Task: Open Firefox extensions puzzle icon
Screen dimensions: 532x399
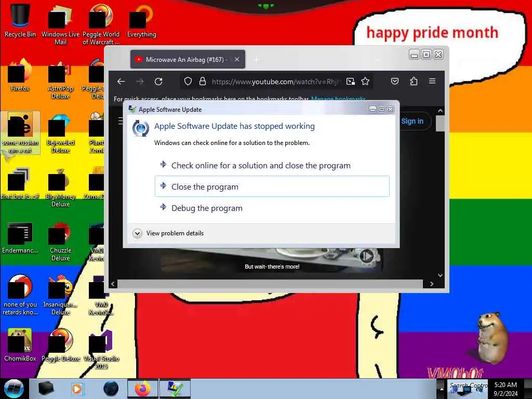Action: [414, 81]
